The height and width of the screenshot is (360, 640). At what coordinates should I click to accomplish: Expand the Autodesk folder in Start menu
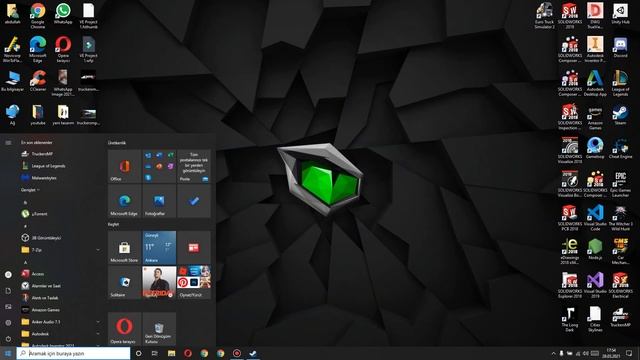[60, 334]
